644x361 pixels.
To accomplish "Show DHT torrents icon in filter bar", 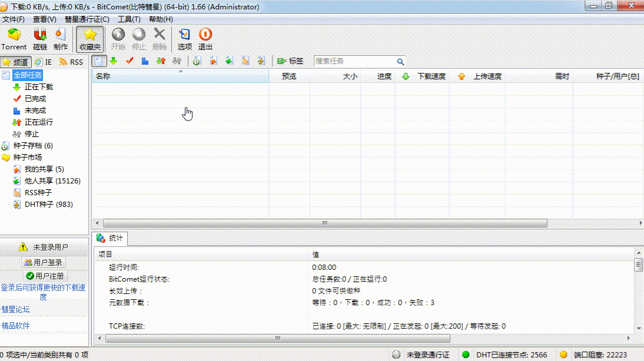I will pos(261,61).
